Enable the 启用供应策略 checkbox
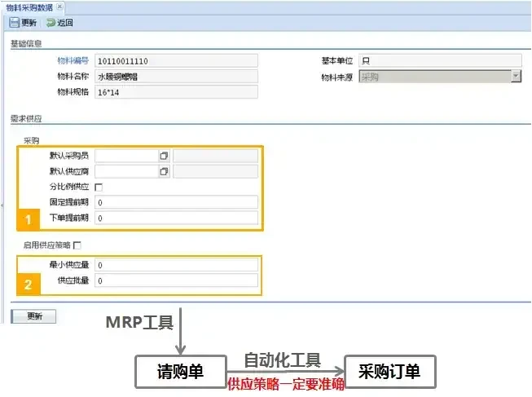The width and height of the screenshot is (532, 397). coord(77,245)
